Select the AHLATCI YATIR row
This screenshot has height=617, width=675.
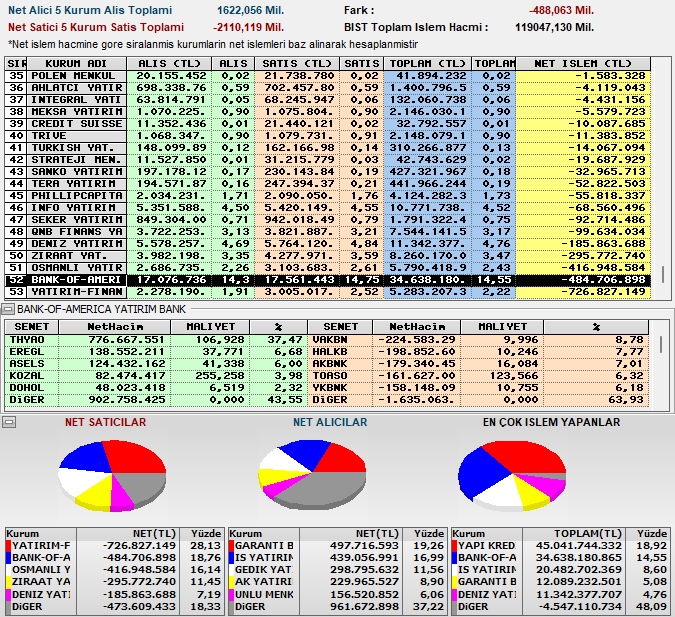[328, 88]
